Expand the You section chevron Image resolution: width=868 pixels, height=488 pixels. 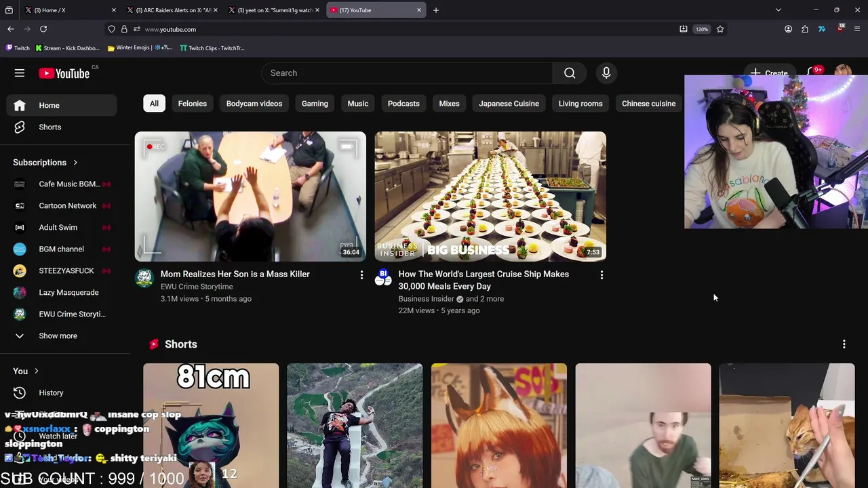pyautogui.click(x=37, y=371)
